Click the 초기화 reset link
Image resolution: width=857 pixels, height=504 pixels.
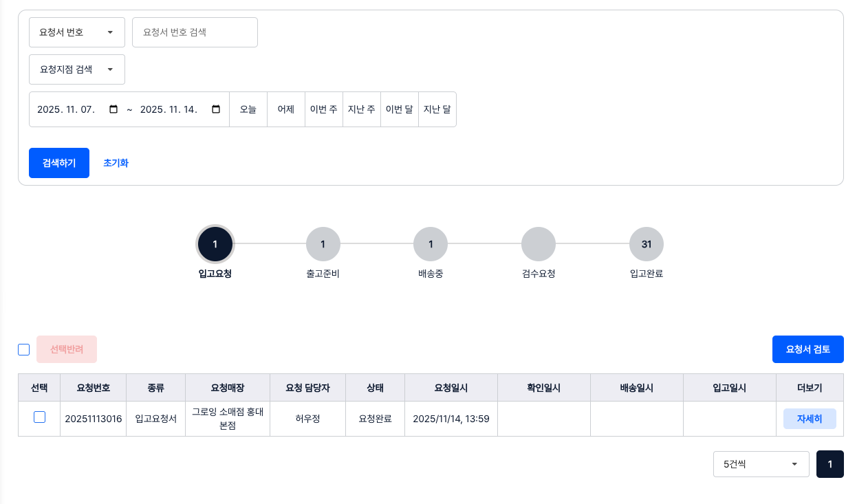(116, 163)
